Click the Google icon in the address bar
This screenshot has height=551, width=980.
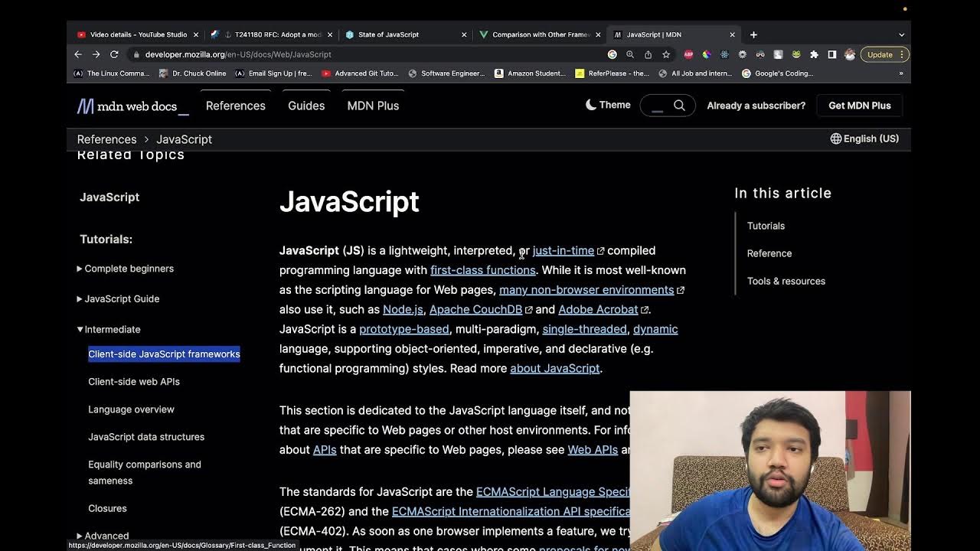pos(612,54)
